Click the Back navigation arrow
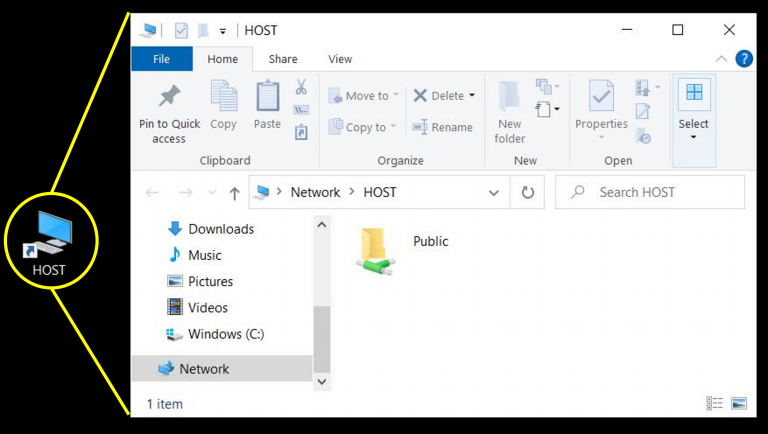 152,193
